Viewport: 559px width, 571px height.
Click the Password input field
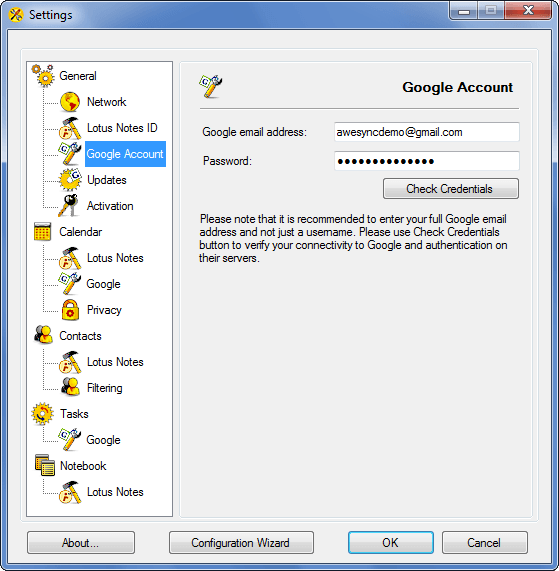(x=426, y=161)
